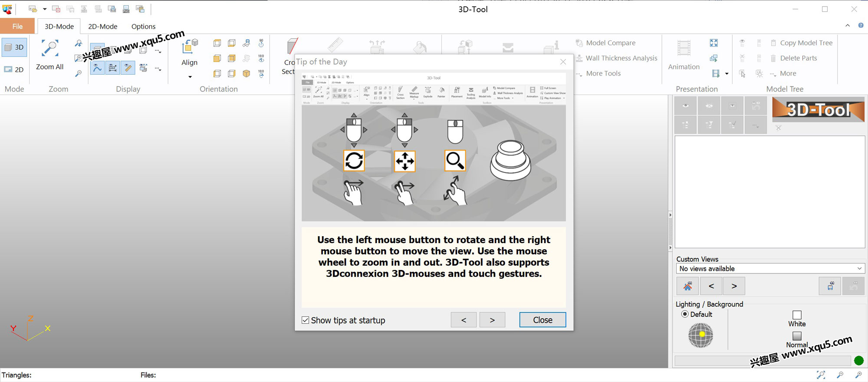868x382 pixels.
Task: Select the Default lighting radio button
Action: pos(685,314)
